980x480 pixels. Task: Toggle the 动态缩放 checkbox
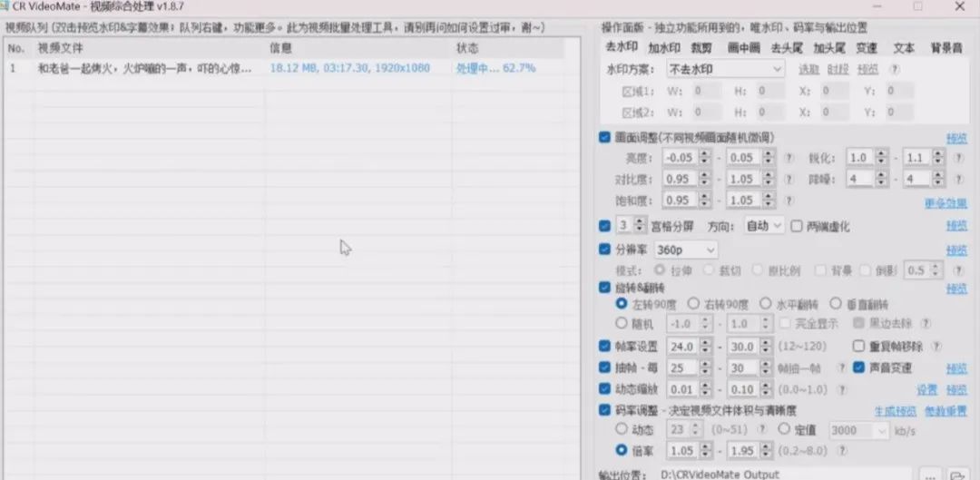point(604,388)
